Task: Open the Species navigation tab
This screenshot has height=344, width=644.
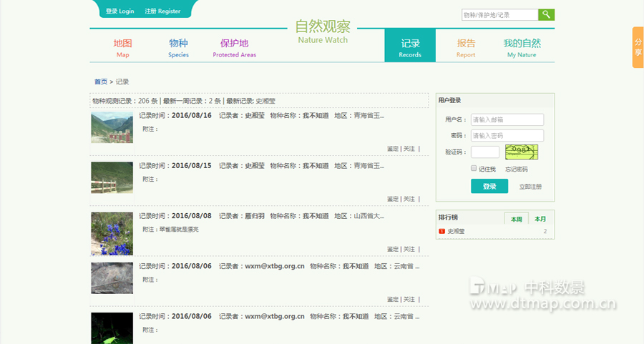Action: click(178, 48)
